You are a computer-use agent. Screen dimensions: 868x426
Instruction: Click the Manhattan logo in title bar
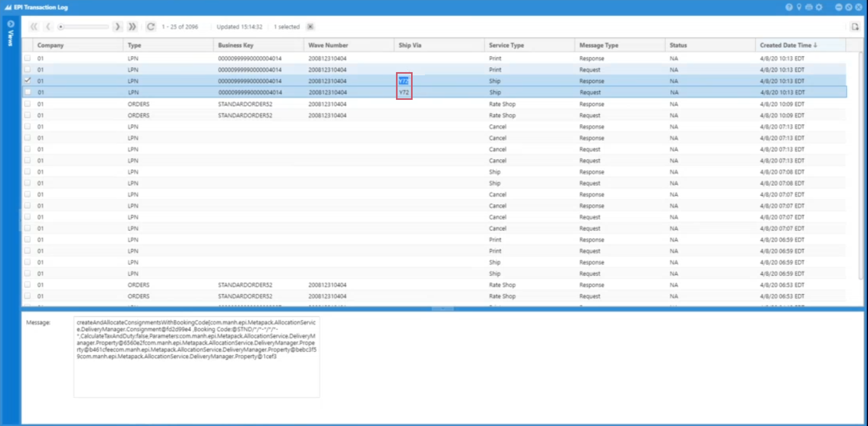point(8,7)
